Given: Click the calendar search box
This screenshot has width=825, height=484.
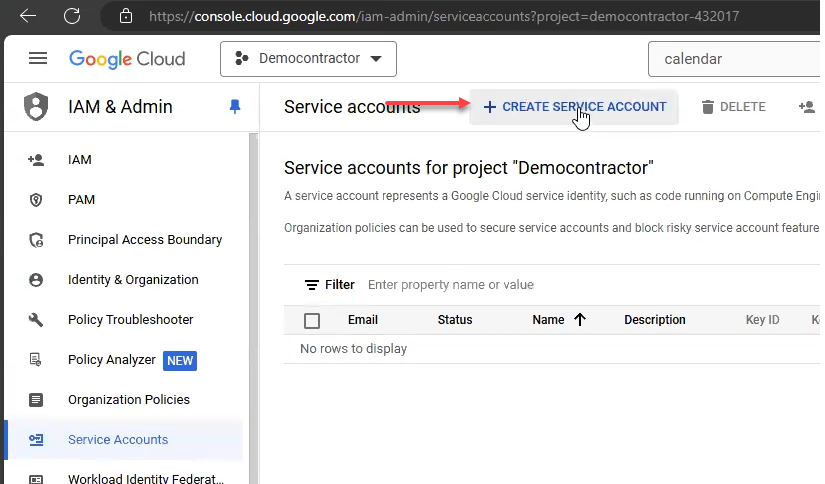Looking at the screenshot, I should pyautogui.click(x=734, y=59).
